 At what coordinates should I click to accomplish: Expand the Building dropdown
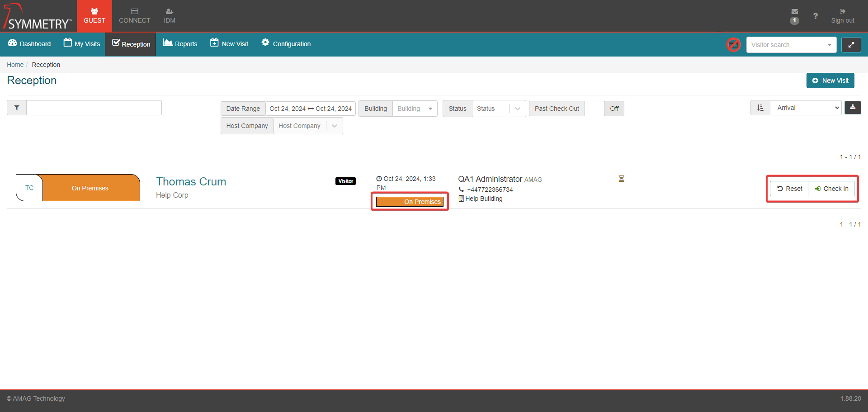point(415,109)
